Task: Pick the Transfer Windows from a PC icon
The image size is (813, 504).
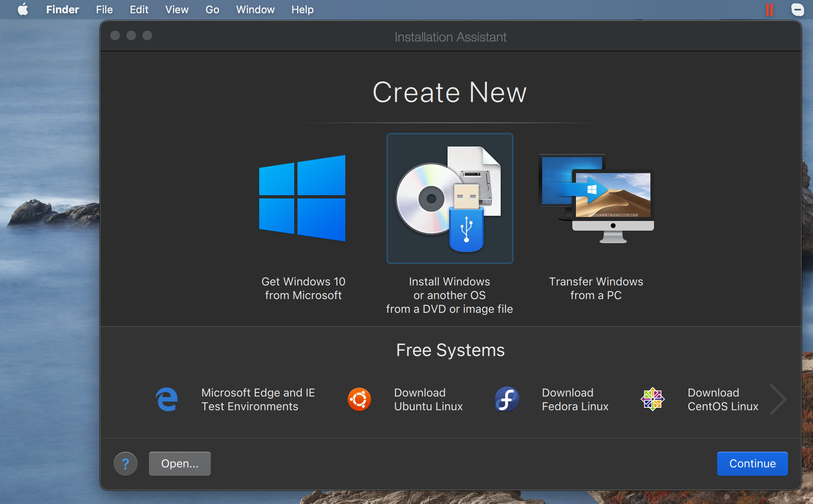Action: pyautogui.click(x=596, y=198)
